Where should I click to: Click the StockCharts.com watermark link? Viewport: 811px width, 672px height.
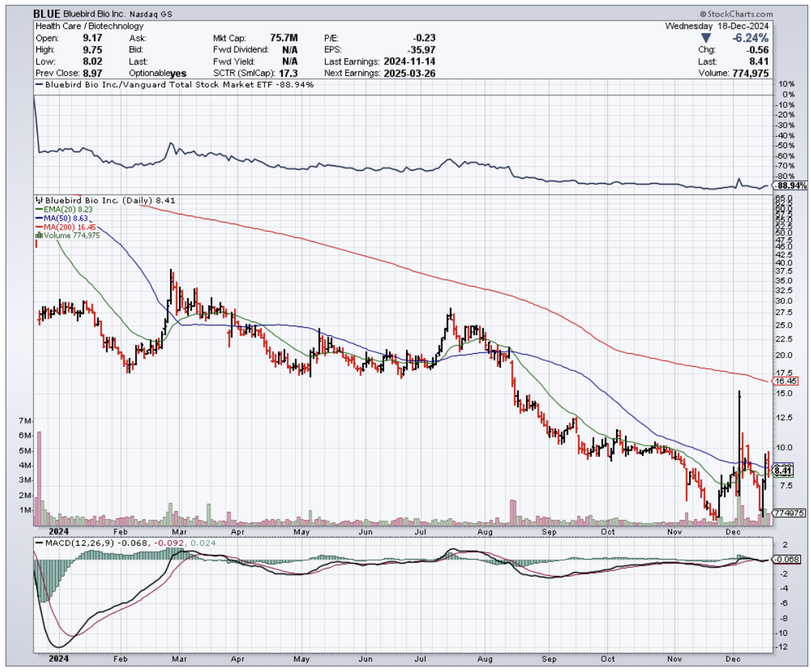pos(736,14)
